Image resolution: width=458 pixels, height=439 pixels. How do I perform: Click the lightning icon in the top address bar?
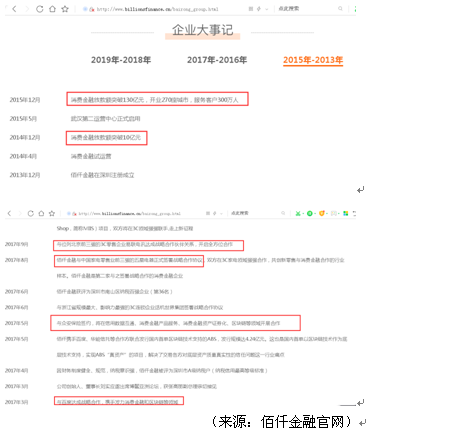pos(259,9)
